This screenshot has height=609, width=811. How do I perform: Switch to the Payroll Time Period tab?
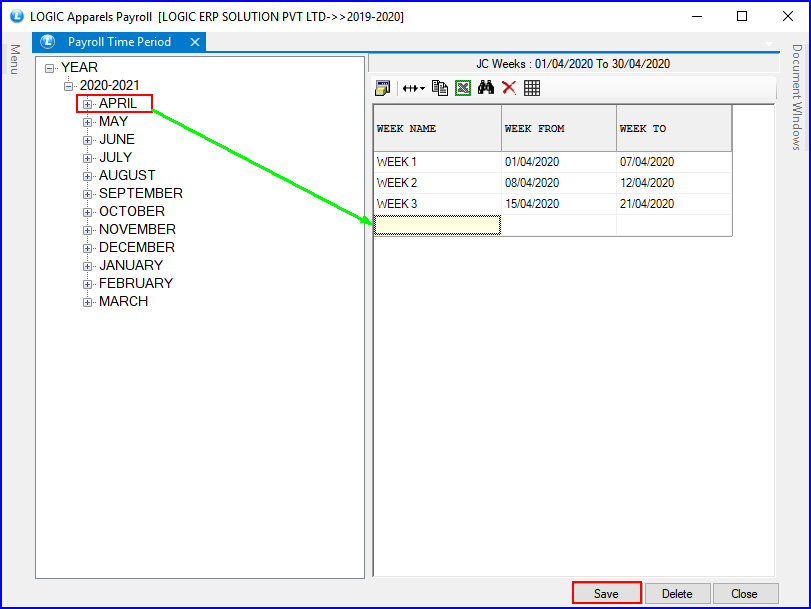point(119,42)
